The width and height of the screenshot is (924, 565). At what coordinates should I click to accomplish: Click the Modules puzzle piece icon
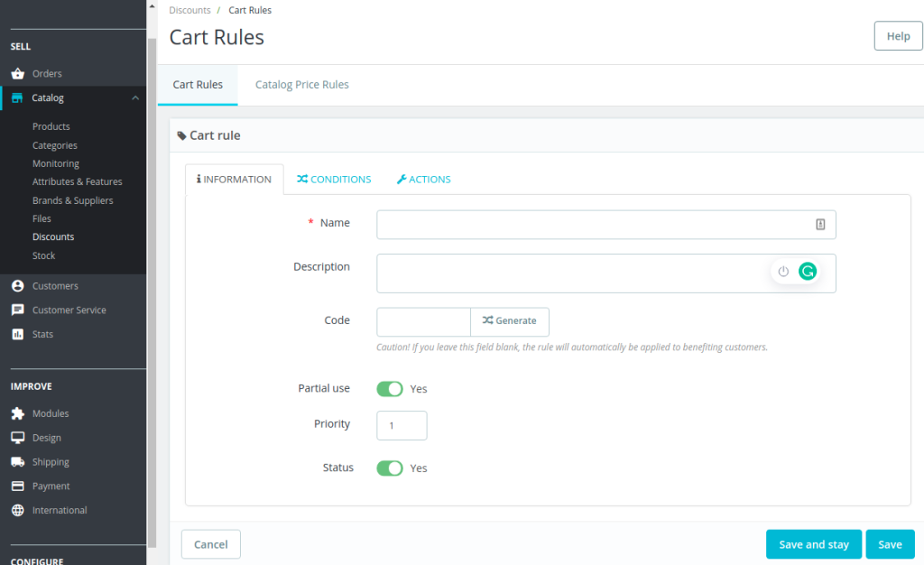(18, 413)
